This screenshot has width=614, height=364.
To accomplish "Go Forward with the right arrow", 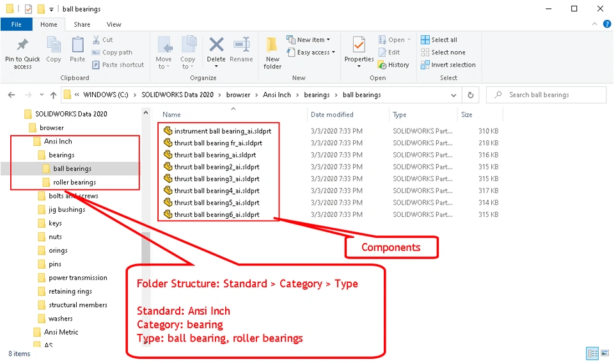I will [28, 95].
